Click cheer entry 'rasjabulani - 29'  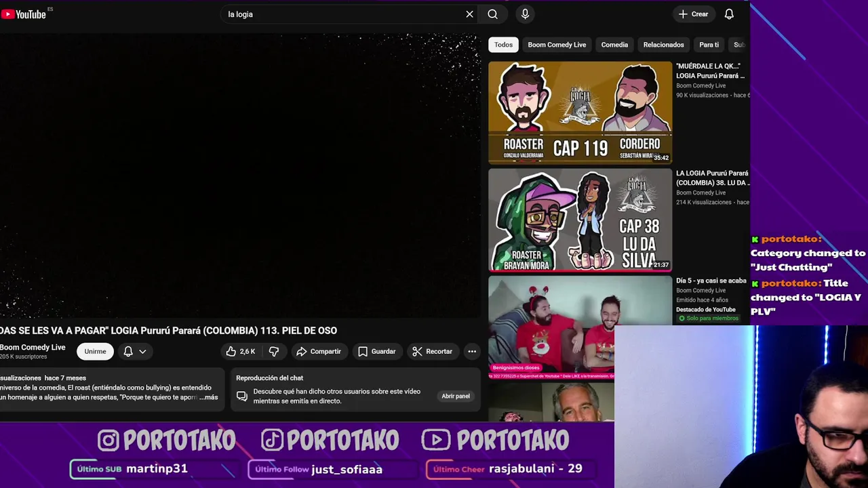pos(536,468)
